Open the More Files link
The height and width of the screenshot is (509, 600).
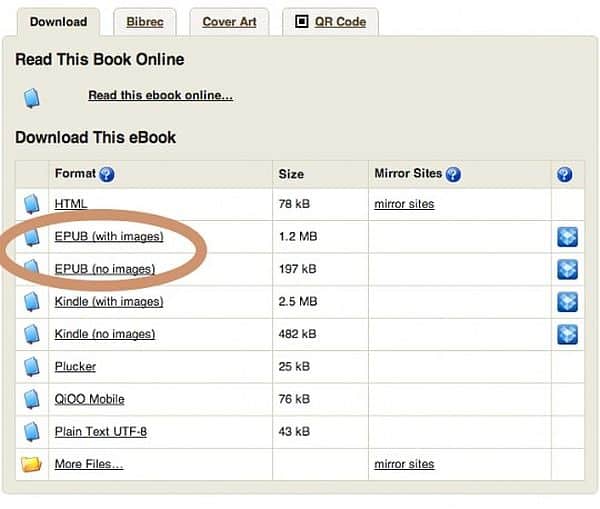coord(89,464)
